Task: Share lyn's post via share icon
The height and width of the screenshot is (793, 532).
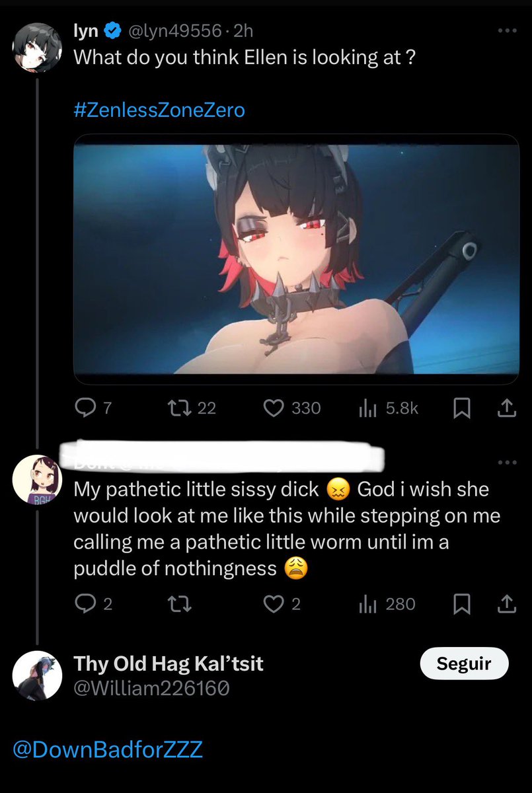Action: [x=506, y=409]
